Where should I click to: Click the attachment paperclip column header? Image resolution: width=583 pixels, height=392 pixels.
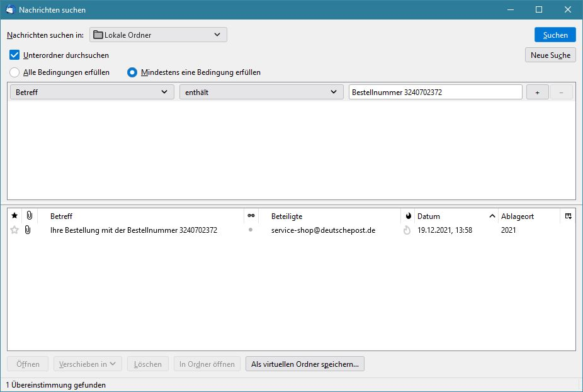click(x=29, y=216)
